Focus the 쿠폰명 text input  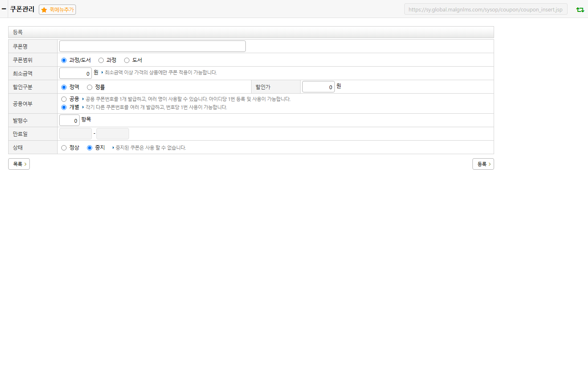[x=152, y=46]
